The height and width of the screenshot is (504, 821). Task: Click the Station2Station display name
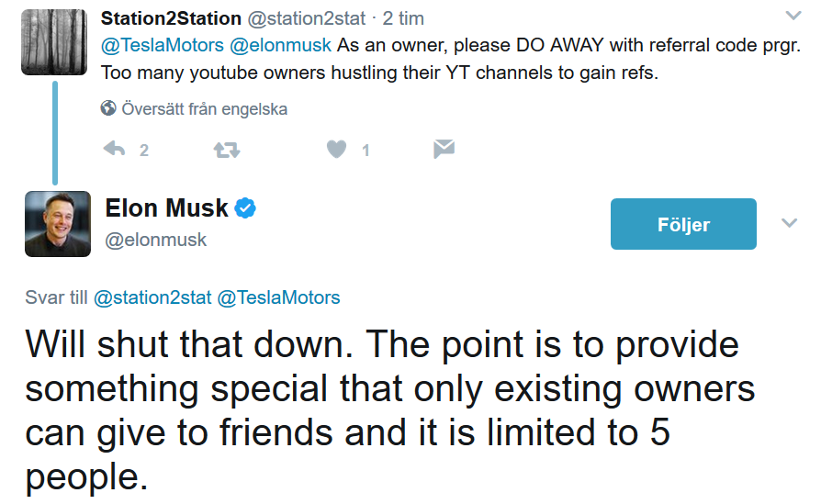[171, 18]
